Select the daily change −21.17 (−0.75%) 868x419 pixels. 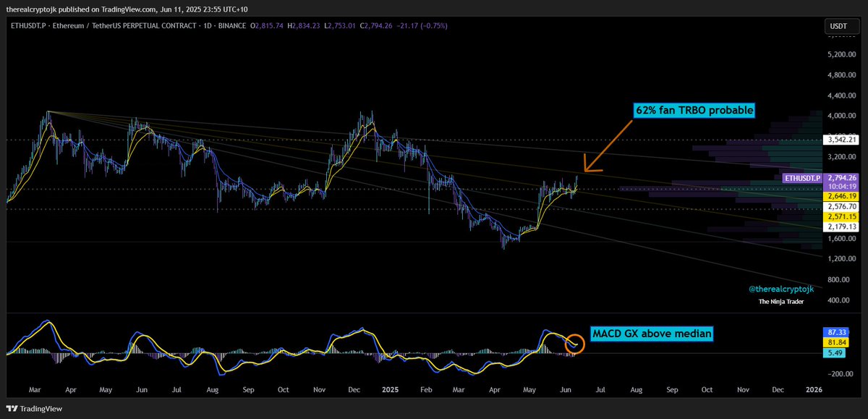coord(422,25)
